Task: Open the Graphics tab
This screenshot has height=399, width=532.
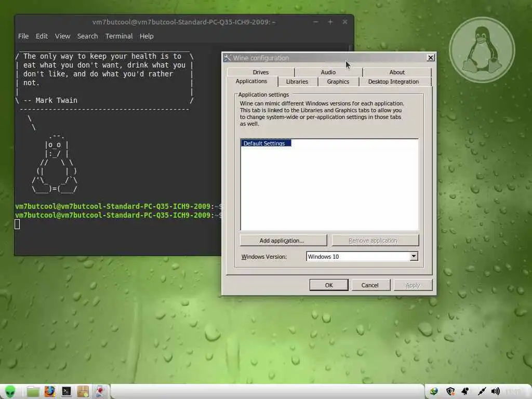Action: pos(338,82)
